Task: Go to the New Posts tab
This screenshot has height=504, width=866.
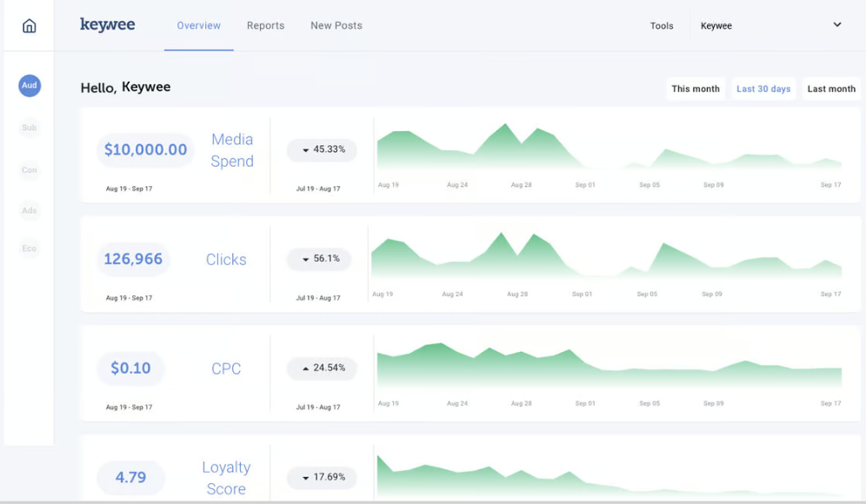Action: (336, 25)
